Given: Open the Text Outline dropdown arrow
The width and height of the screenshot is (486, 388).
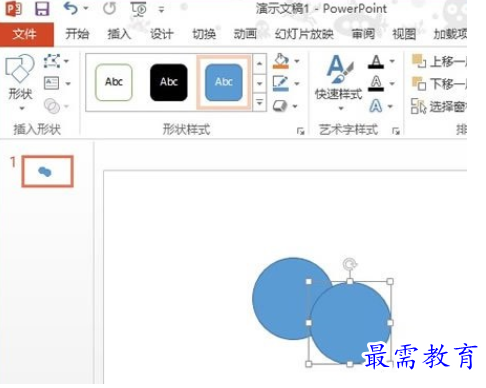Looking at the screenshot, I should (x=392, y=83).
